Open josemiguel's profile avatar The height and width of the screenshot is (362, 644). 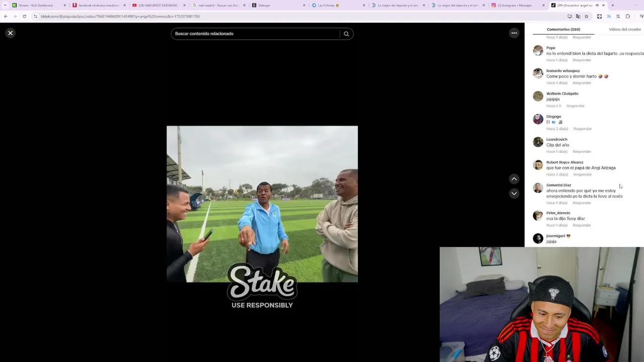click(x=538, y=238)
